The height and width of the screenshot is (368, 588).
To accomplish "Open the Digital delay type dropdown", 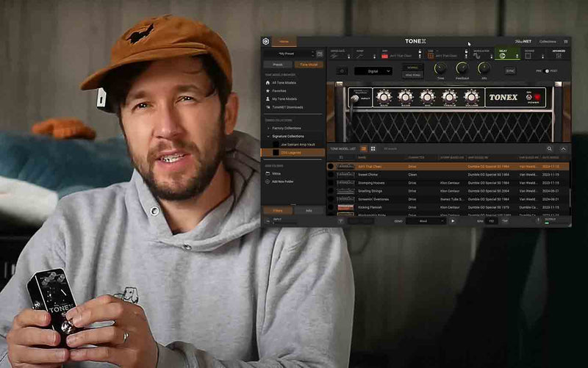I will tap(373, 71).
